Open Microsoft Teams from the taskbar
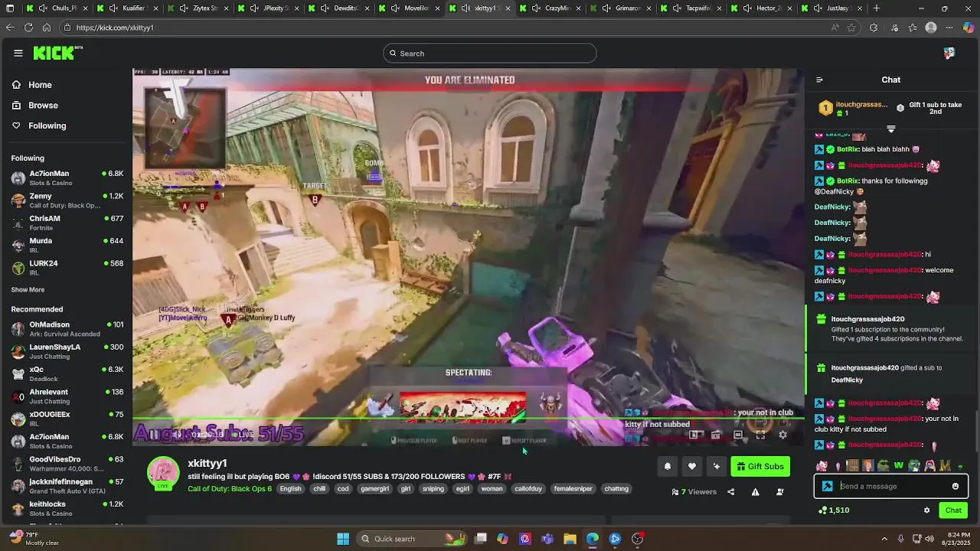This screenshot has height=551, width=980. point(547,539)
